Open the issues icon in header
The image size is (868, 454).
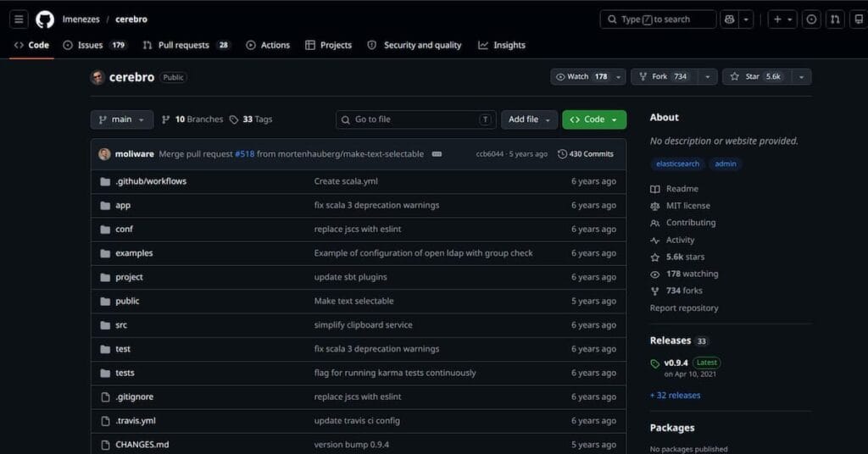[x=811, y=19]
